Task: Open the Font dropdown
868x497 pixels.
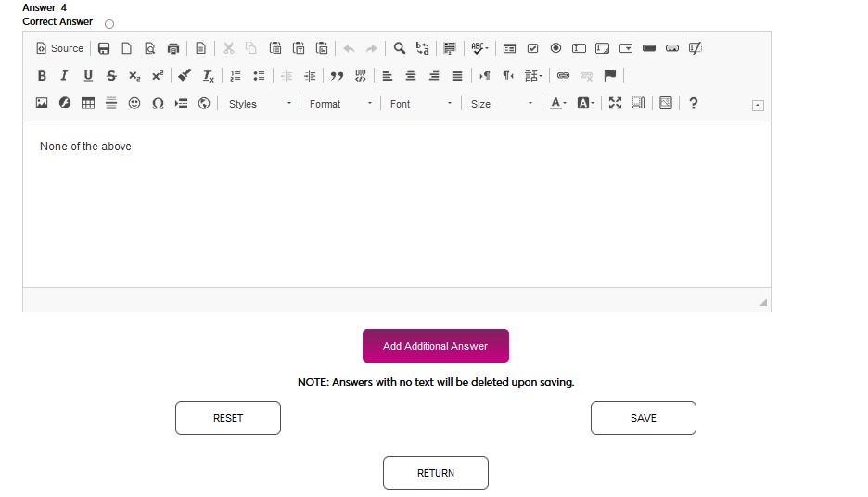Action: [421, 104]
